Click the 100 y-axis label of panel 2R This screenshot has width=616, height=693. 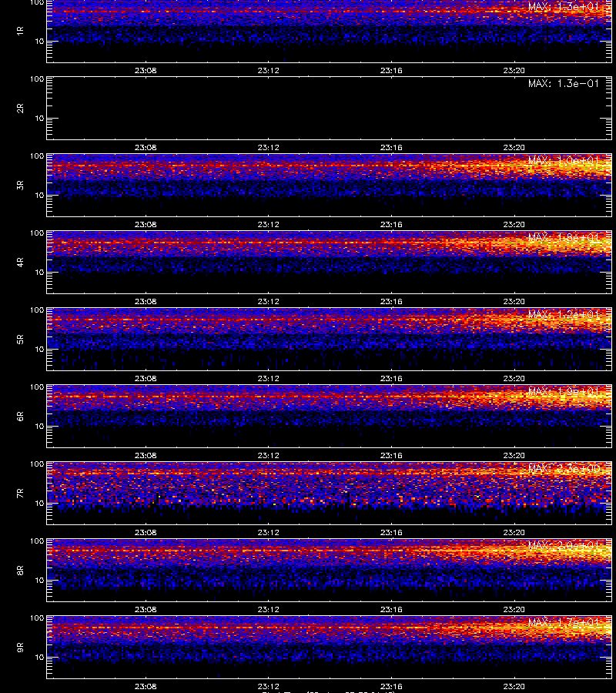pos(37,79)
